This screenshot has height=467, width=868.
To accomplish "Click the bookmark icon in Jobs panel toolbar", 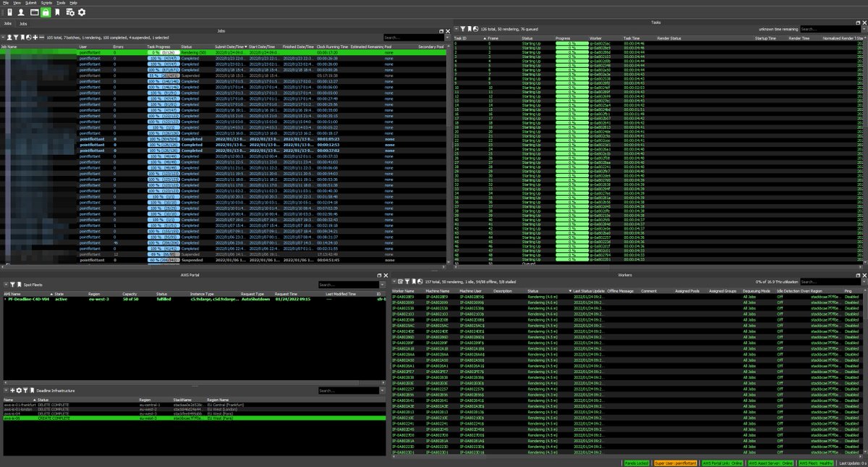I will point(22,38).
